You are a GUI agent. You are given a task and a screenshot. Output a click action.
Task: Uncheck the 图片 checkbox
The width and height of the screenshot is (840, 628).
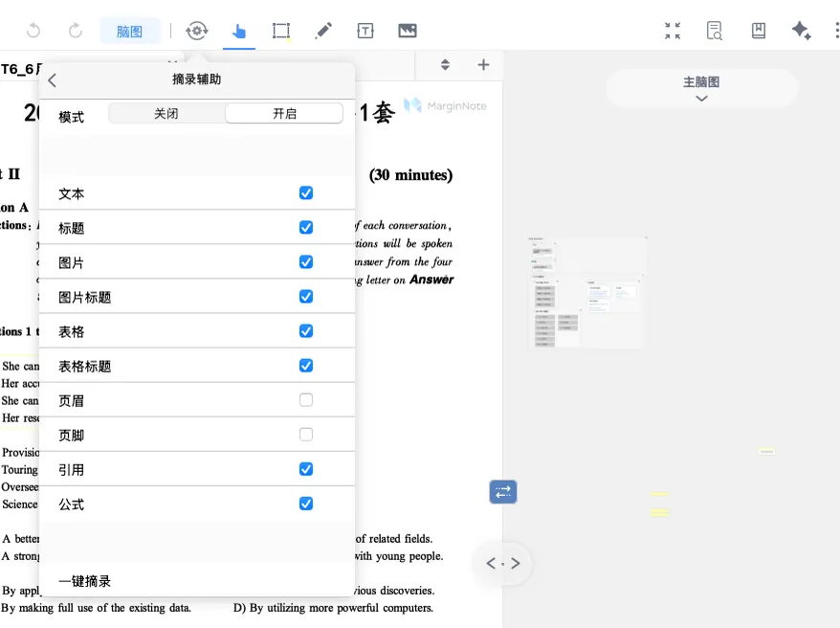coord(306,262)
